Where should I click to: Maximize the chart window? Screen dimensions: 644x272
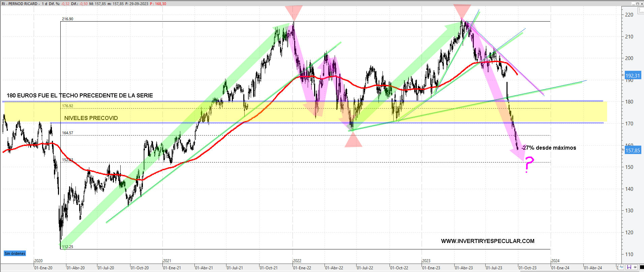[x=637, y=3]
